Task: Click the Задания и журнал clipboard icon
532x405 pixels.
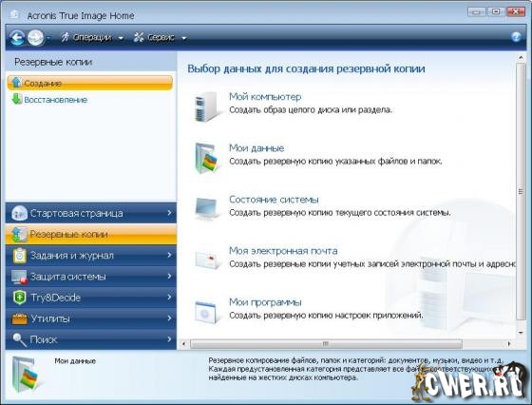Action: point(19,256)
